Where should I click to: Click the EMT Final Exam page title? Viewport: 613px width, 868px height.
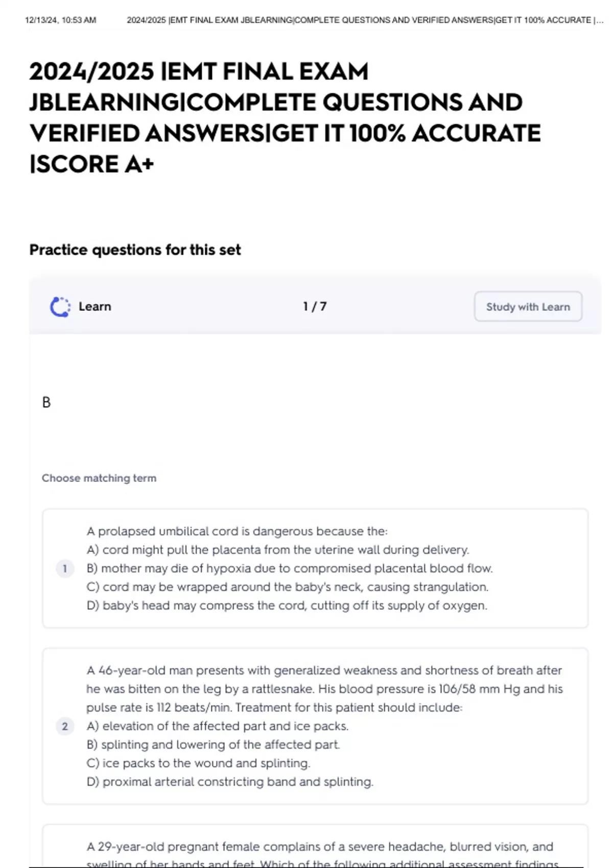point(285,117)
